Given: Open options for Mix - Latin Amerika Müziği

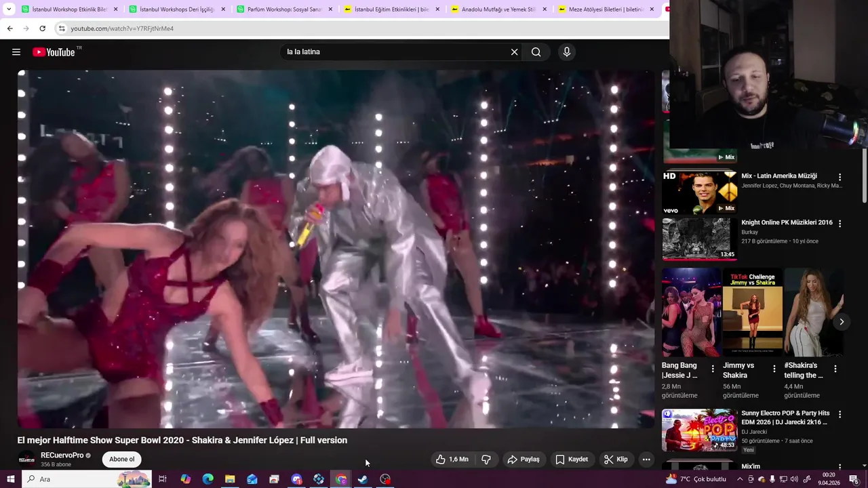Looking at the screenshot, I should point(840,177).
